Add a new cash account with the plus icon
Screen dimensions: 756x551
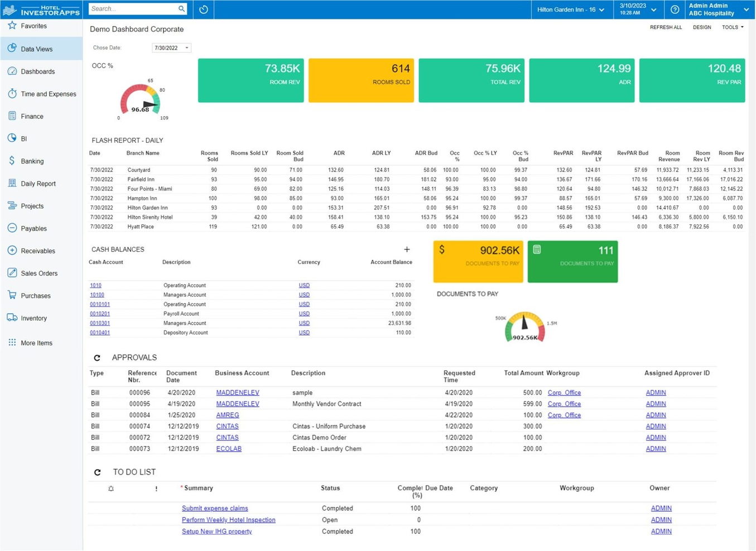[x=407, y=250]
